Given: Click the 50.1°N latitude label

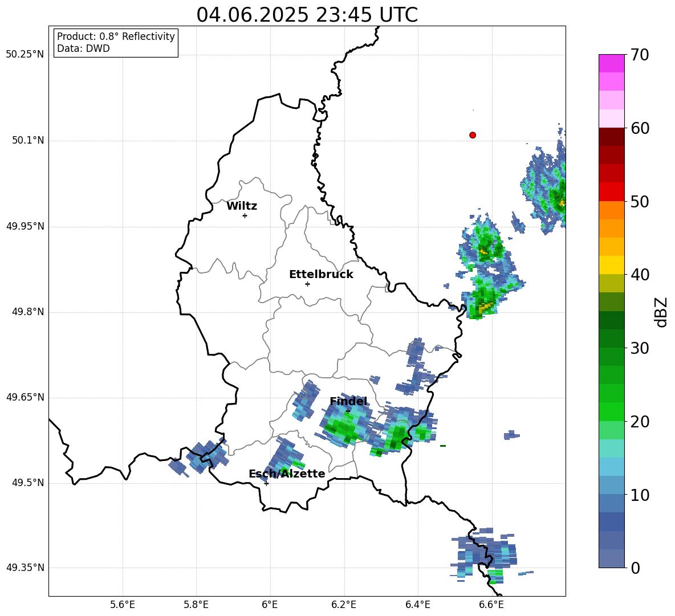Looking at the screenshot, I should (28, 140).
